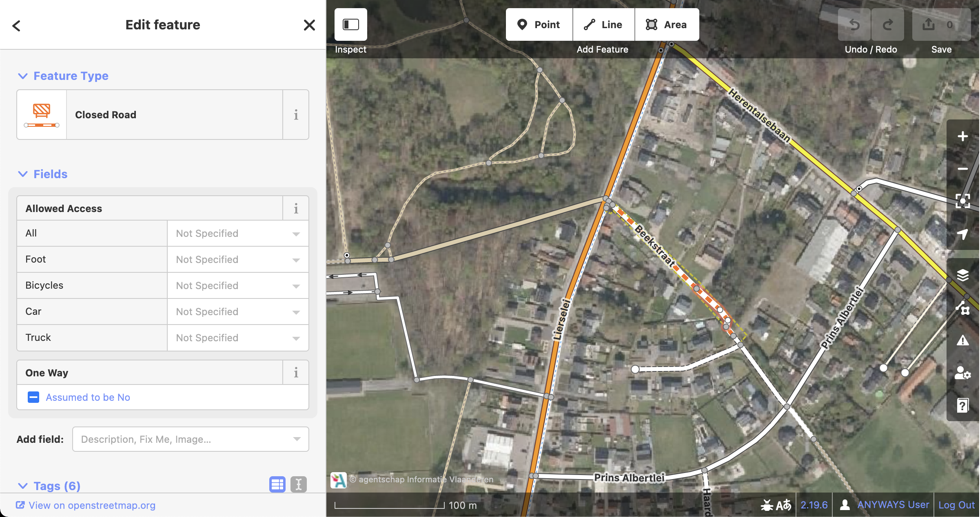The height and width of the screenshot is (517, 980).
Task: Choose the Line add-feature mode
Action: (x=603, y=24)
